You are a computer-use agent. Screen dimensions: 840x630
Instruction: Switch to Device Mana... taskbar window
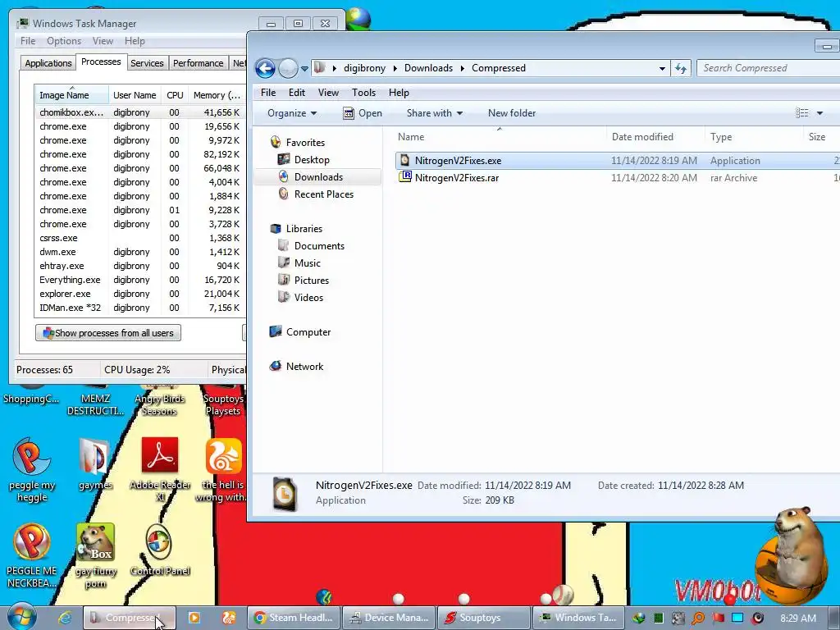(388, 618)
